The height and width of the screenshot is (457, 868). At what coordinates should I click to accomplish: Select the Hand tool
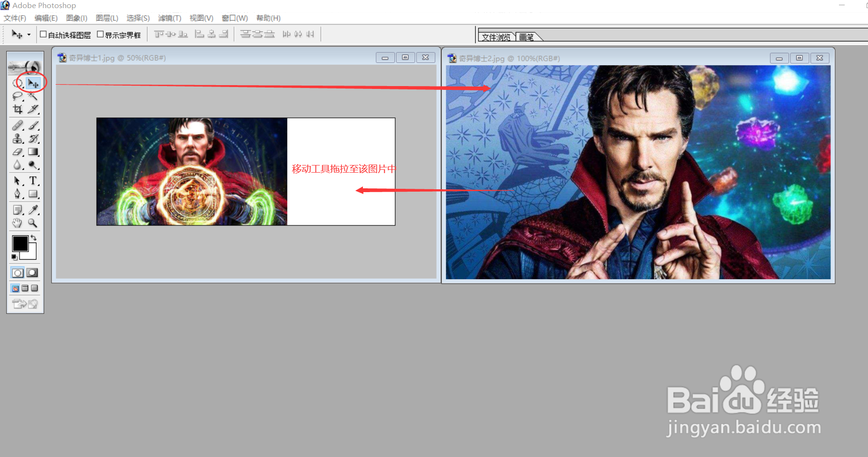(x=18, y=223)
